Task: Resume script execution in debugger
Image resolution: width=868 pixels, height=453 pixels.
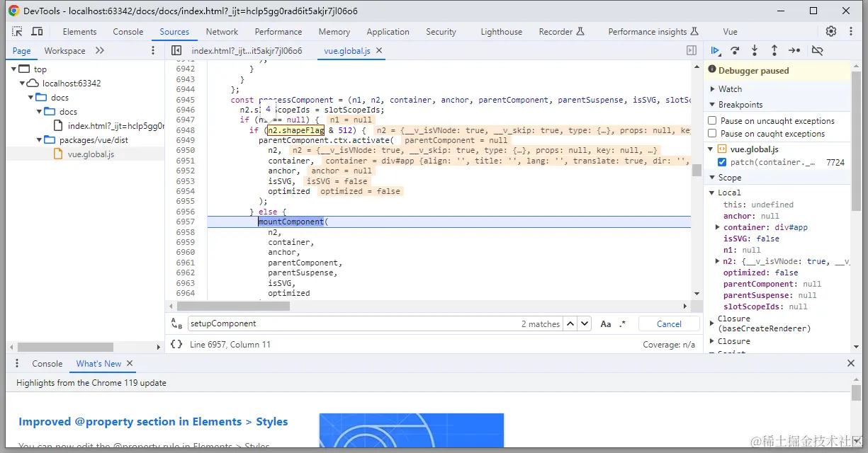Action: pyautogui.click(x=716, y=50)
